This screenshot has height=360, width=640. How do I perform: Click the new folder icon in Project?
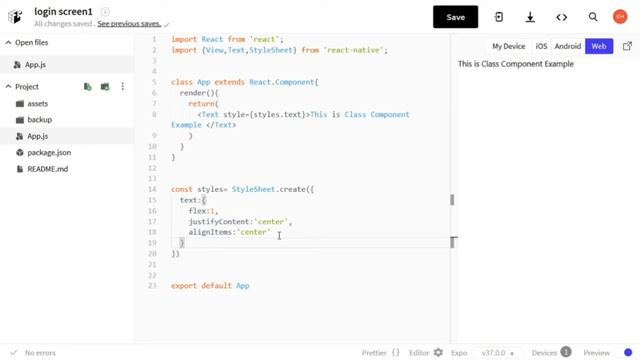pyautogui.click(x=105, y=87)
